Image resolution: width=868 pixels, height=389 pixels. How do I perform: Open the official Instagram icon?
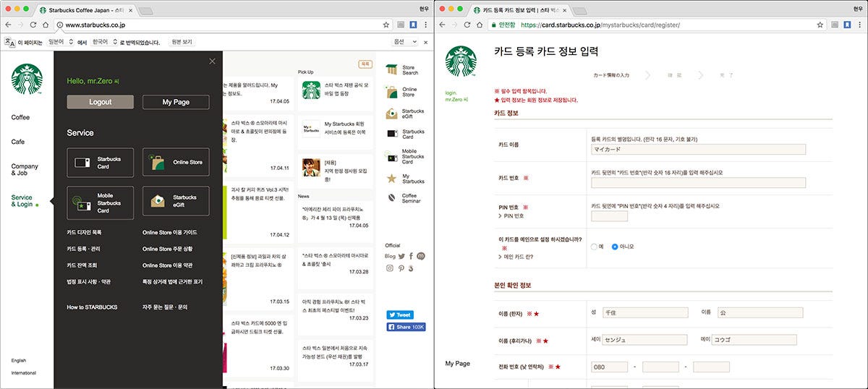pos(389,268)
